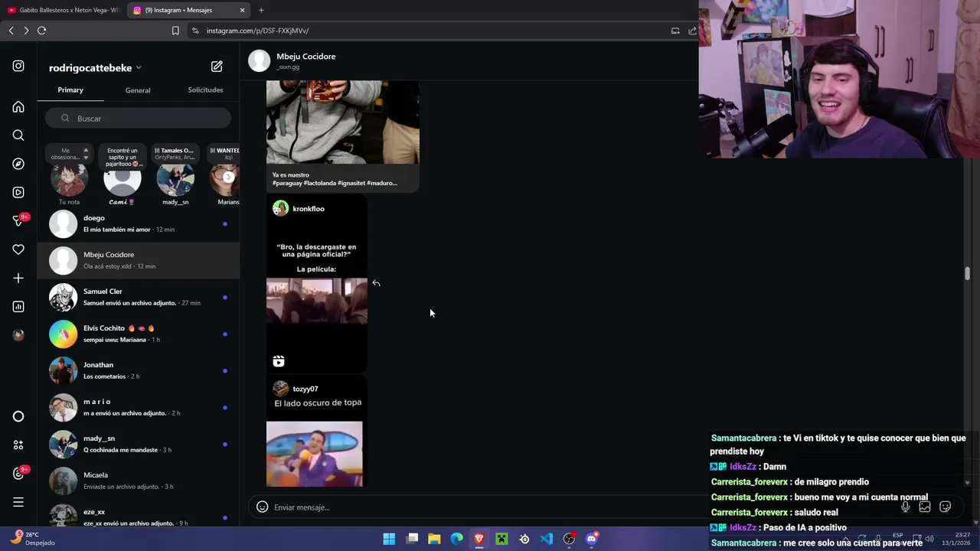Viewport: 980px width, 551px height.
Task: Reply to the kronkfloo reel message
Action: tap(376, 283)
